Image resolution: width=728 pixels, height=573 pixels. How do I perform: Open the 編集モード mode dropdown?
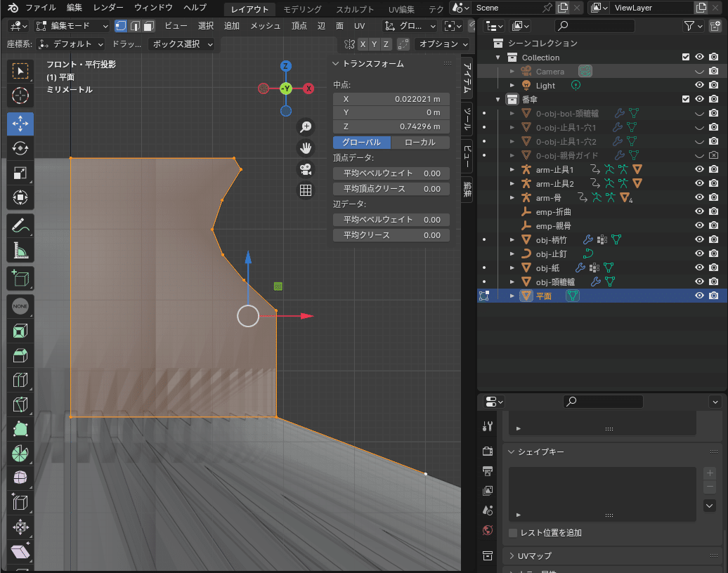(x=72, y=26)
